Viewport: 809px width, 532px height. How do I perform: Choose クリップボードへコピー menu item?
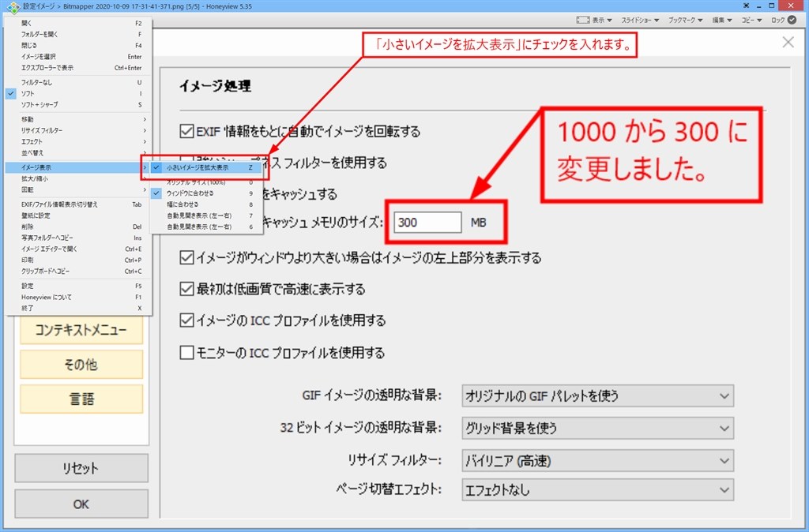(x=78, y=272)
